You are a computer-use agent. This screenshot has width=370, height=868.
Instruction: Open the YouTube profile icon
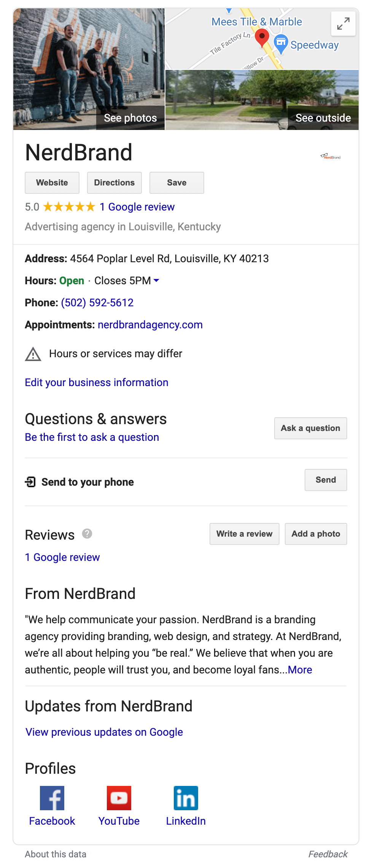click(119, 798)
